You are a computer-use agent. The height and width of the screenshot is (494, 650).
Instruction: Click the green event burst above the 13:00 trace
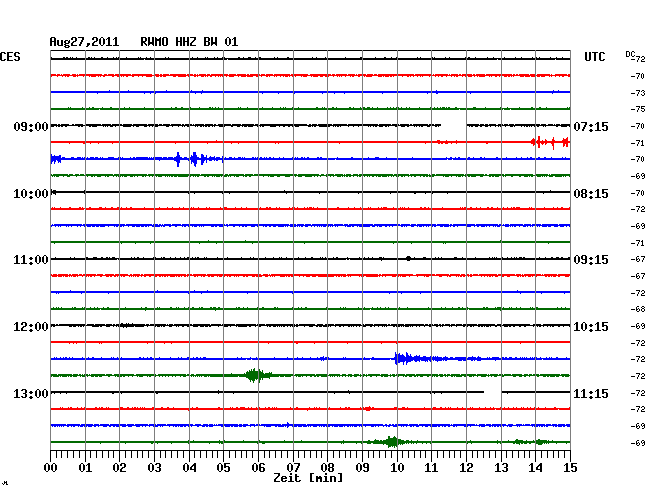(257, 375)
